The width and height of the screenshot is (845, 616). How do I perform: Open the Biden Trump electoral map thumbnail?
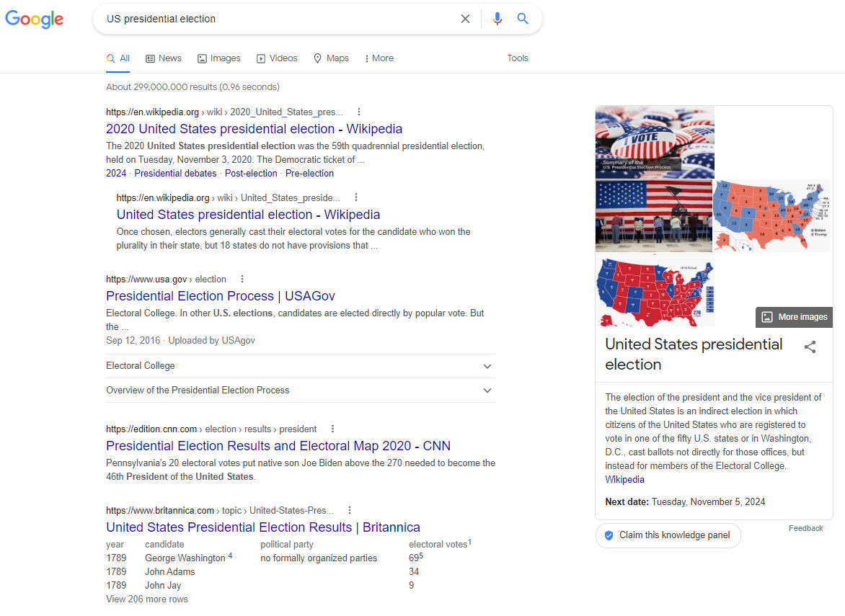coord(771,215)
